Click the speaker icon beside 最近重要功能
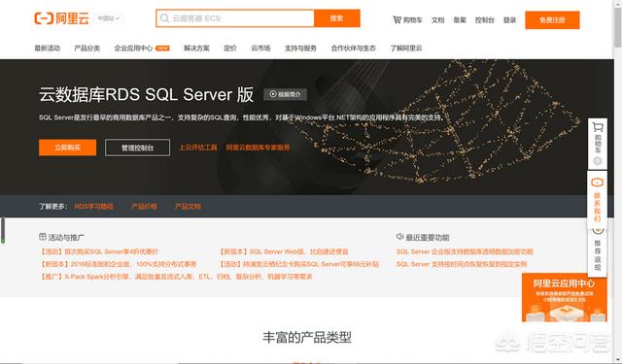622x364 pixels. [399, 237]
